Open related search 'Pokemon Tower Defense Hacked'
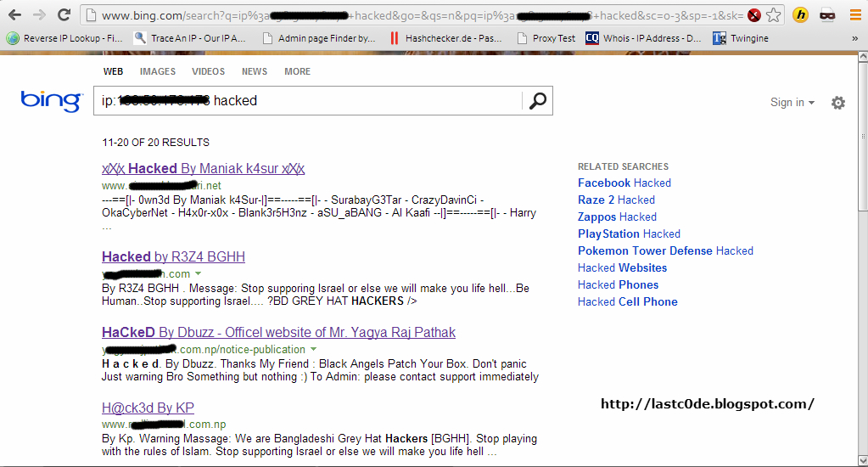The width and height of the screenshot is (868, 467). tap(665, 251)
